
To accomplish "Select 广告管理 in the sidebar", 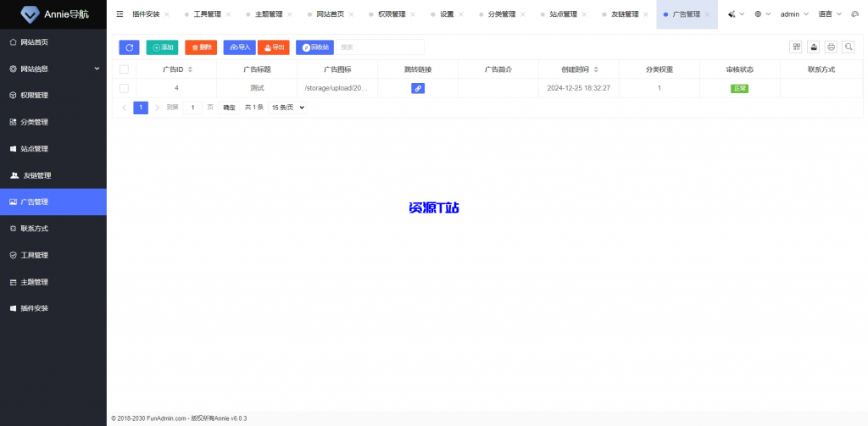I will pos(53,202).
